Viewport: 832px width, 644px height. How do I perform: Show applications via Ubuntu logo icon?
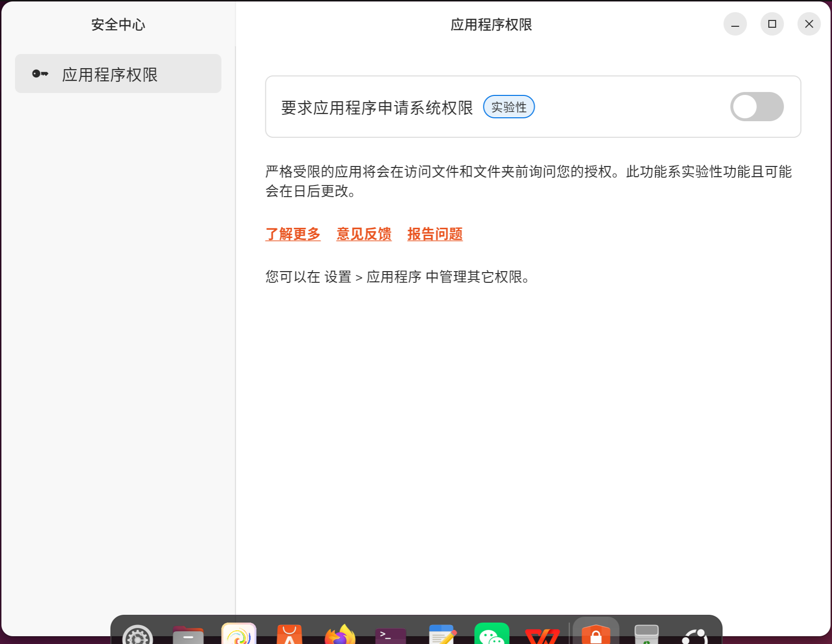pyautogui.click(x=695, y=635)
